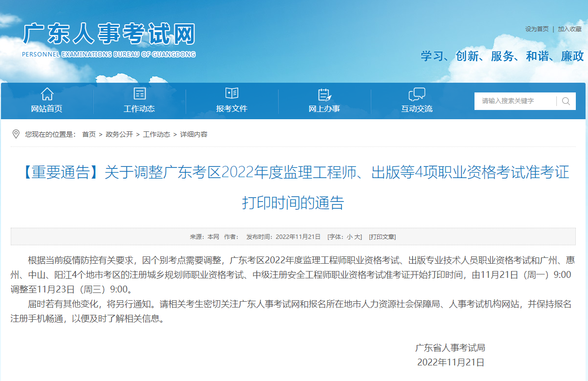Open 工作动态 in the breadcrumb path

click(x=156, y=134)
